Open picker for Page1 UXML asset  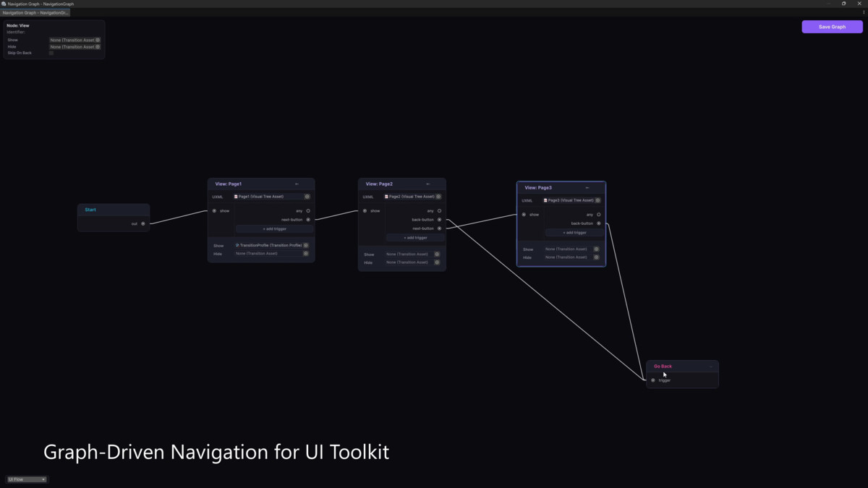point(307,197)
